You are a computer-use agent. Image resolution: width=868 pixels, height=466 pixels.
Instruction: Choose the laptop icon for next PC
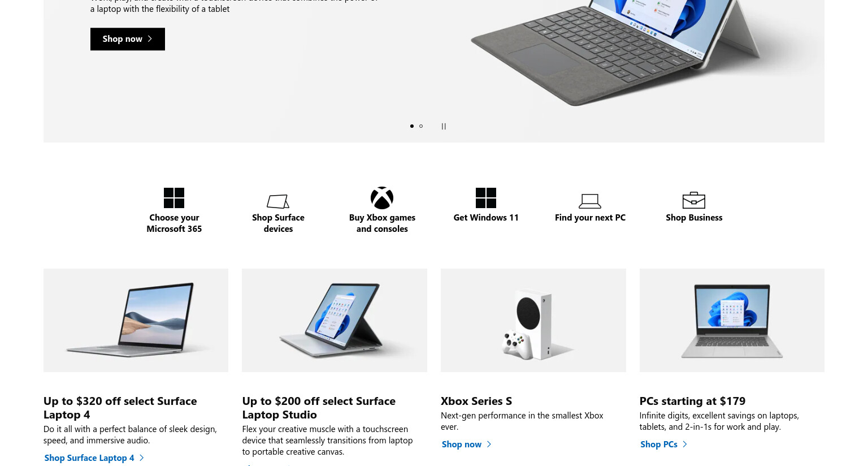pos(590,201)
